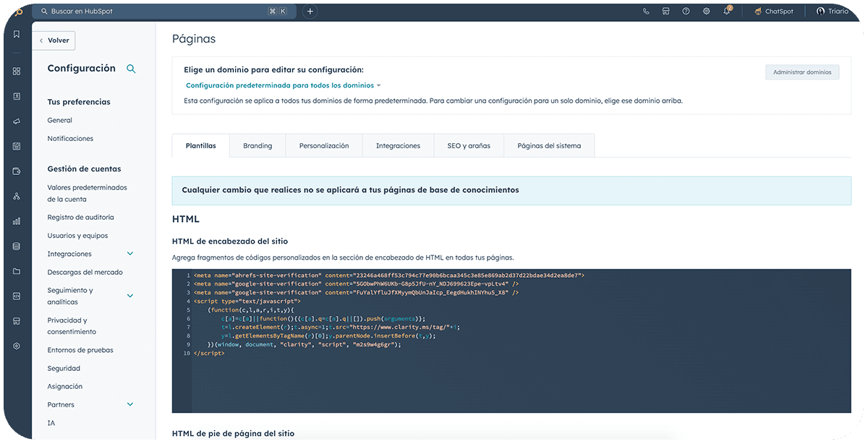Open the bookmarks icon in left rail
This screenshot has height=444, width=868.
tap(17, 34)
